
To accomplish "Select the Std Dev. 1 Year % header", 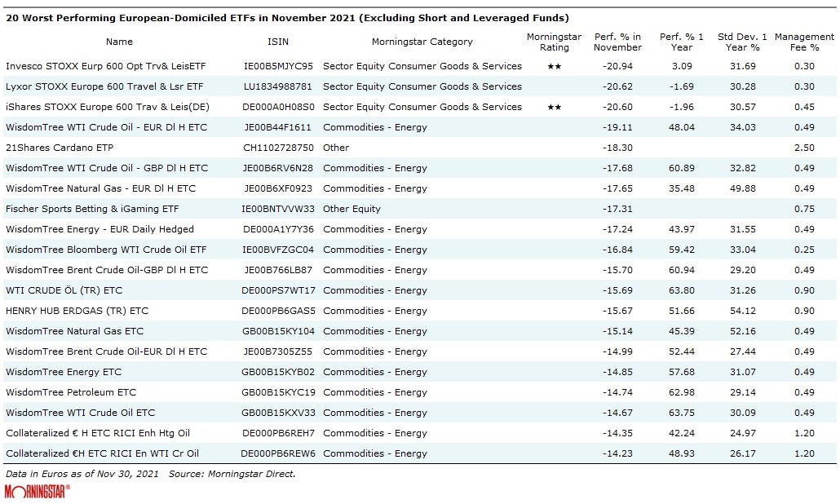I will pyautogui.click(x=743, y=42).
